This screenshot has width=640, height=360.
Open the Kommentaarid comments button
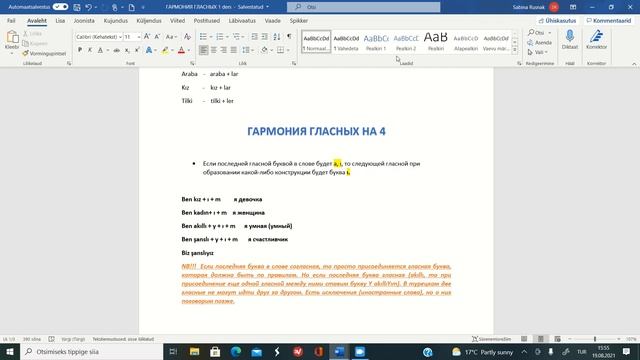click(x=609, y=20)
